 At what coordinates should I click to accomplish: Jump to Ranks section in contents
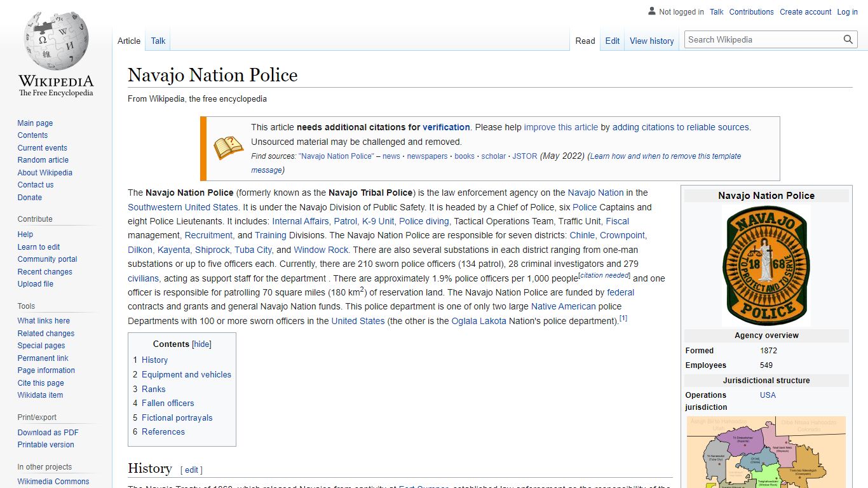[x=153, y=389]
